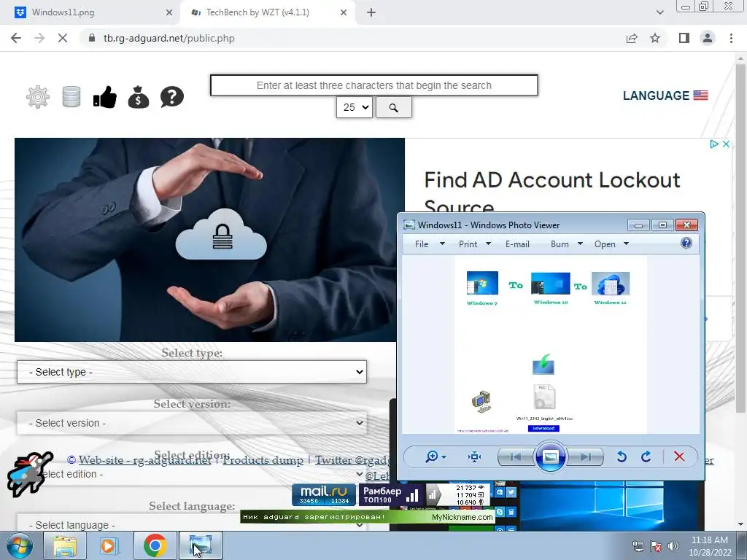Image resolution: width=747 pixels, height=560 pixels.
Task: Toggle Chrome side panel icon
Action: 684,38
